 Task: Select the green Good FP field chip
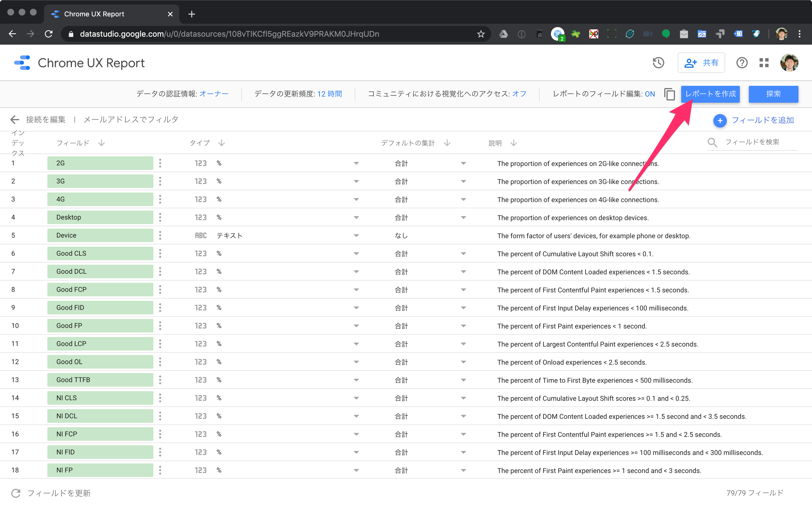tap(100, 326)
